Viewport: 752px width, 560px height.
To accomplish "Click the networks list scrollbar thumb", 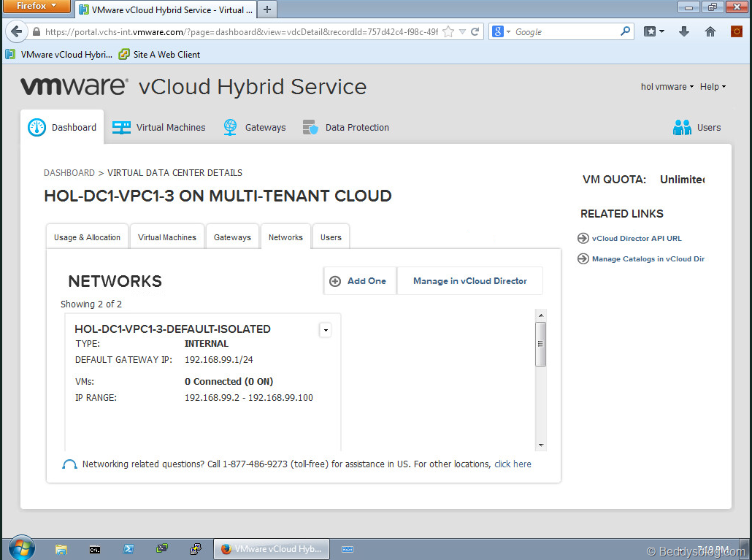I will [540, 344].
